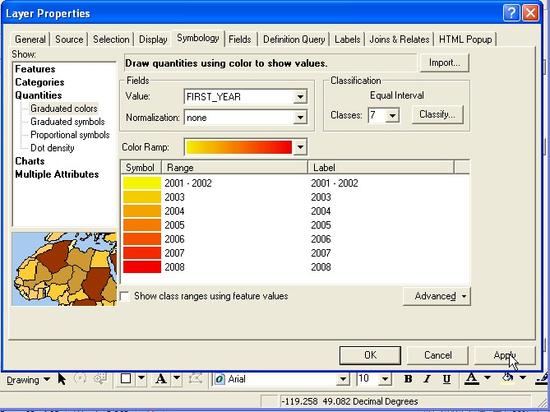Open the HTML Popup tab

(465, 39)
